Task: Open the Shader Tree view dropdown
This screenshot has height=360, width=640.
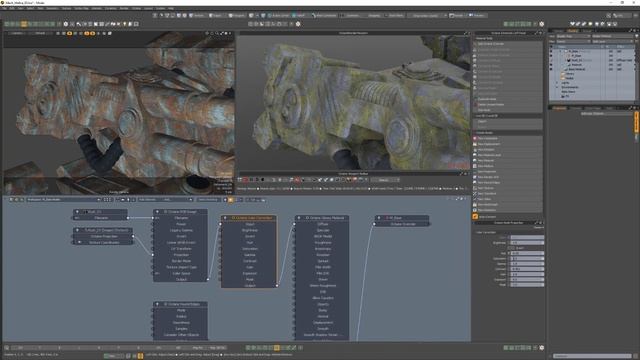Action: click(573, 36)
